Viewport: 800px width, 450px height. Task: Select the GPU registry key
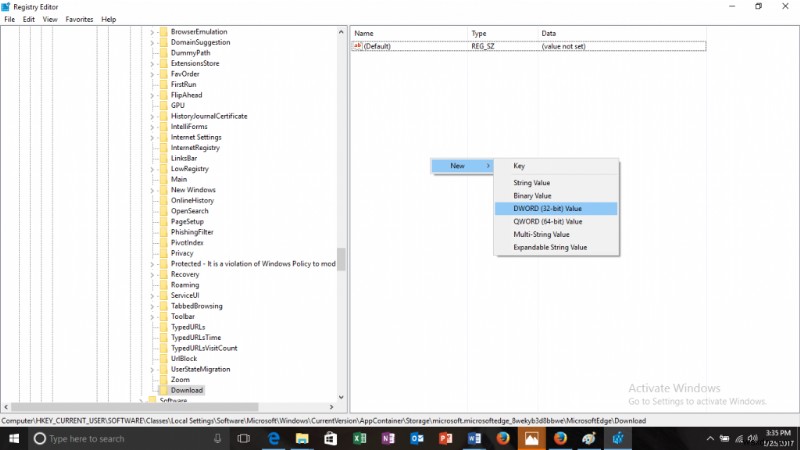(x=178, y=106)
